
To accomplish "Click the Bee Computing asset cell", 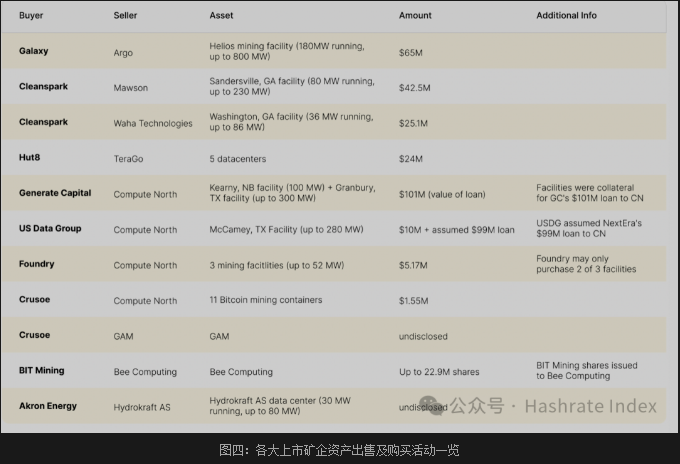I will [241, 372].
